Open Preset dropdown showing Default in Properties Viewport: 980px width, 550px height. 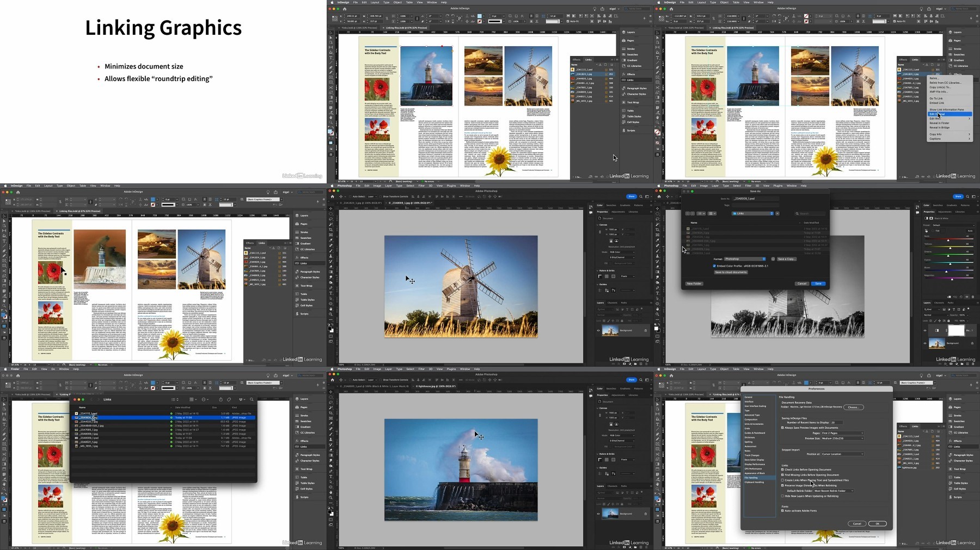pos(953,225)
